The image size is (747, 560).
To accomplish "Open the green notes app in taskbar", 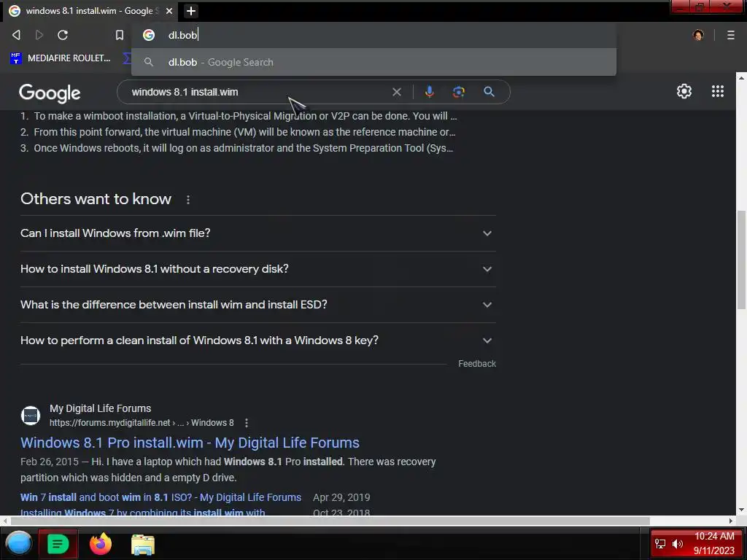I will (x=58, y=544).
